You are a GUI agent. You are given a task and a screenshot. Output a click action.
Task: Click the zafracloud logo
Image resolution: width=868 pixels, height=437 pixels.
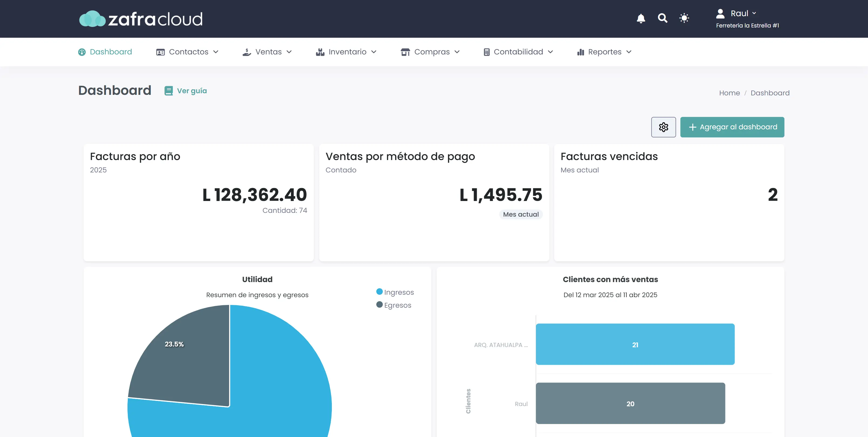click(x=141, y=19)
